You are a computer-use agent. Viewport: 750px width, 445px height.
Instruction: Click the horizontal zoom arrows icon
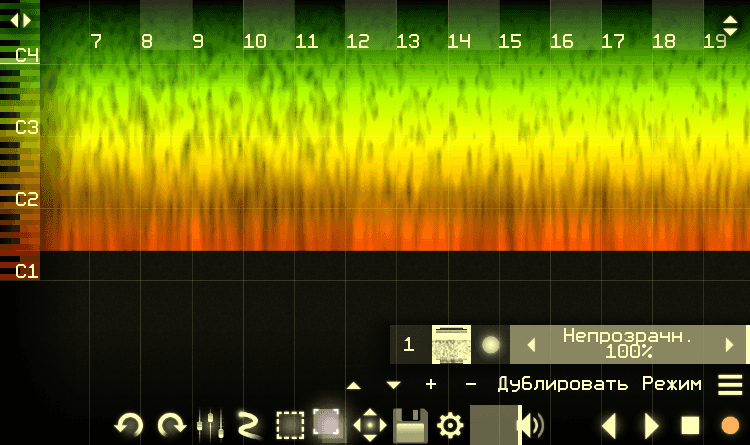pyautogui.click(x=20, y=20)
